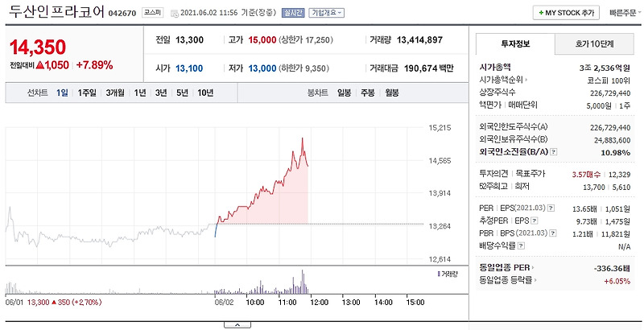Select the 3년 line chart period
The height and width of the screenshot is (330, 644).
pos(161,93)
